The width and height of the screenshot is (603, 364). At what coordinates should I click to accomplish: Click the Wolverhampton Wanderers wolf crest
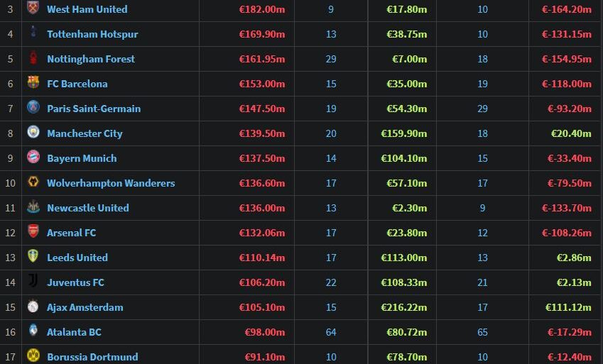click(x=33, y=182)
